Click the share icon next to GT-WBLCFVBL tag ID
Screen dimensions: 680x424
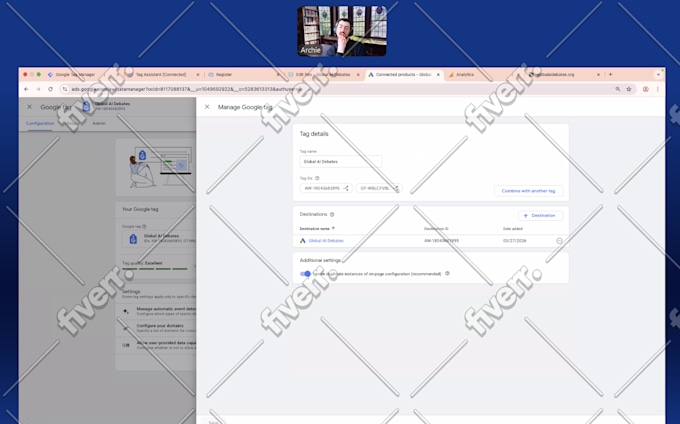[x=396, y=188]
